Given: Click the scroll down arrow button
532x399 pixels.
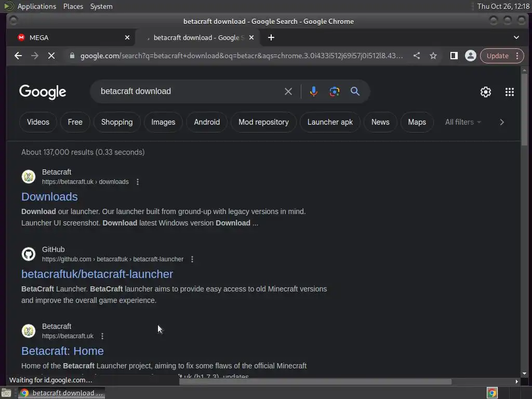Looking at the screenshot, I should [x=524, y=374].
